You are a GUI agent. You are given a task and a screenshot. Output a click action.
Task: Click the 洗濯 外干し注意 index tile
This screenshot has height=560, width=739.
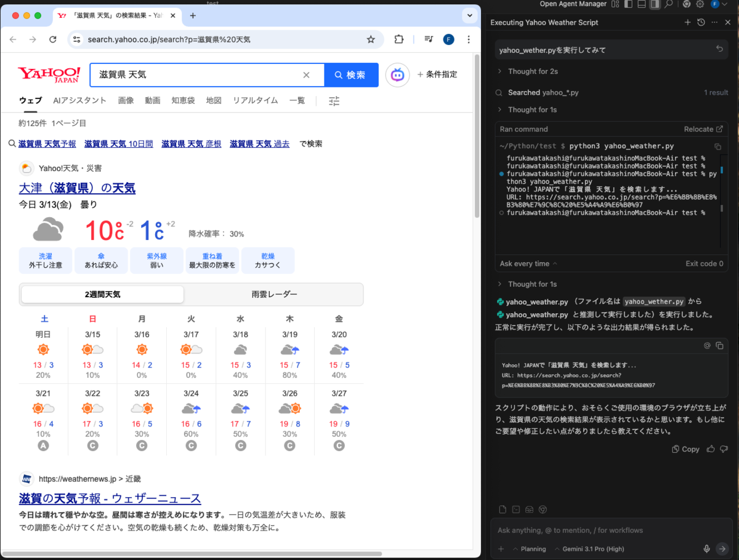[46, 260]
